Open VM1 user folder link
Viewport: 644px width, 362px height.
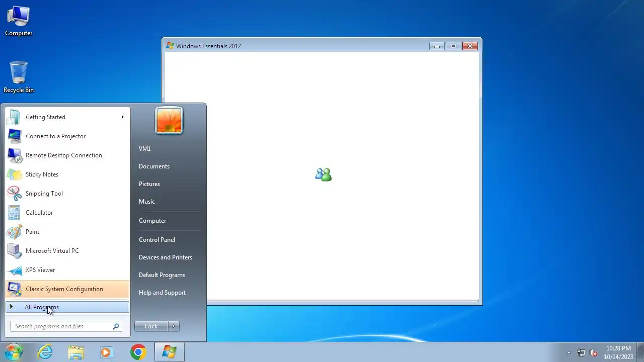coord(144,149)
